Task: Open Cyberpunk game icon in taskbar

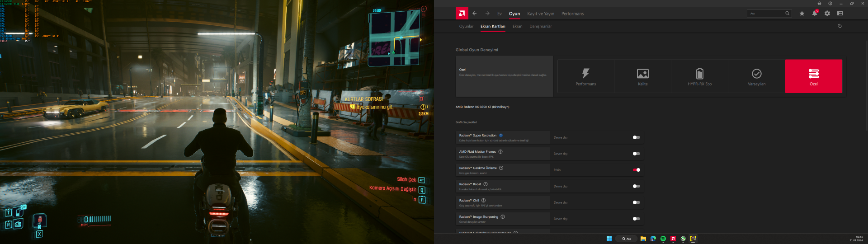Action: click(693, 239)
